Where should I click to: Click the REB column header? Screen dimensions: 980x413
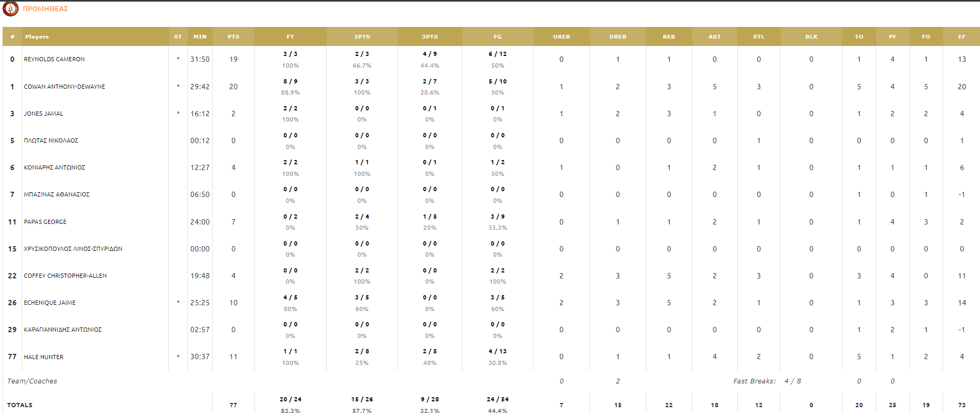[669, 37]
